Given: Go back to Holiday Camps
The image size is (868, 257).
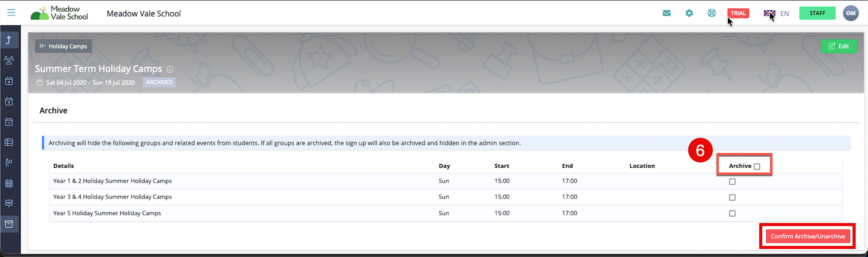Looking at the screenshot, I should tap(63, 46).
